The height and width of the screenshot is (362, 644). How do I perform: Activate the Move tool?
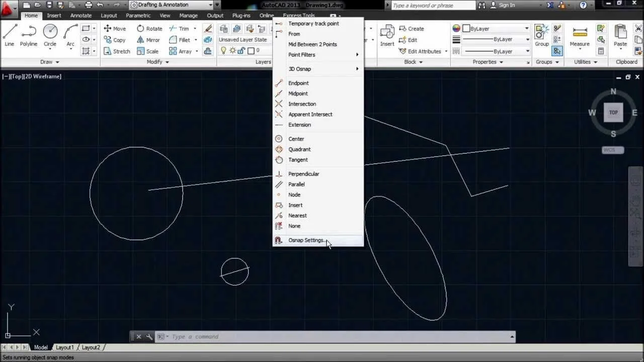[115, 28]
